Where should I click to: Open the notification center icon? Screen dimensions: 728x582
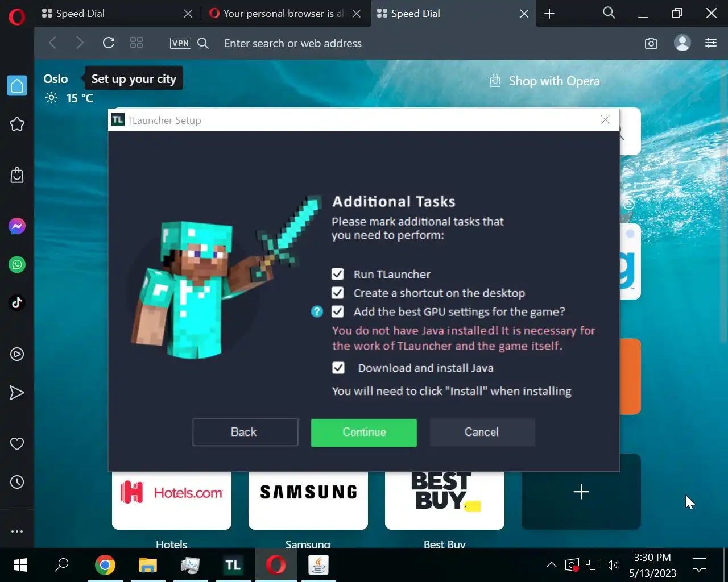[700, 565]
